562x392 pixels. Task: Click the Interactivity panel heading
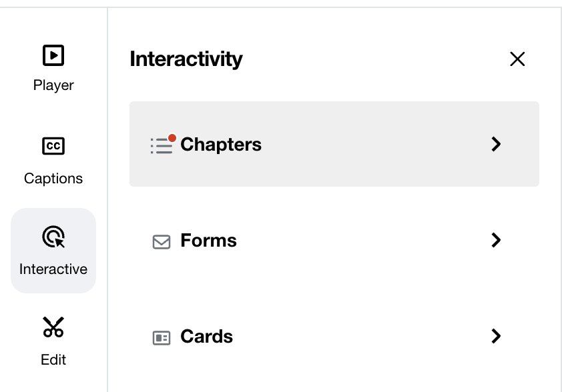[x=186, y=59]
